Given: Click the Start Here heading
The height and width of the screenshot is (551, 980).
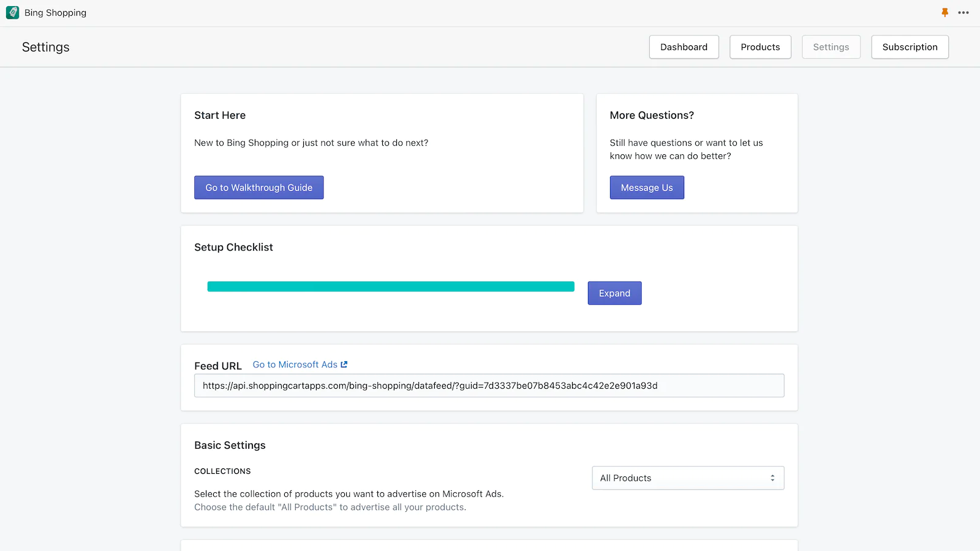Looking at the screenshot, I should point(220,115).
